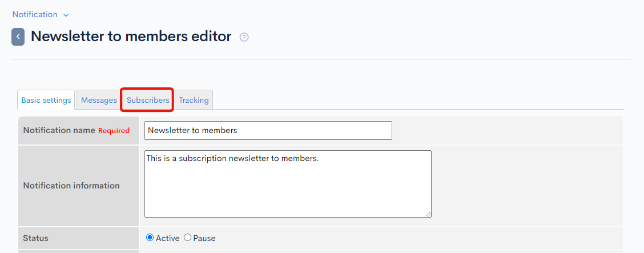The image size is (644, 253).
Task: Switch to the Basic settings tab
Action: (x=46, y=100)
